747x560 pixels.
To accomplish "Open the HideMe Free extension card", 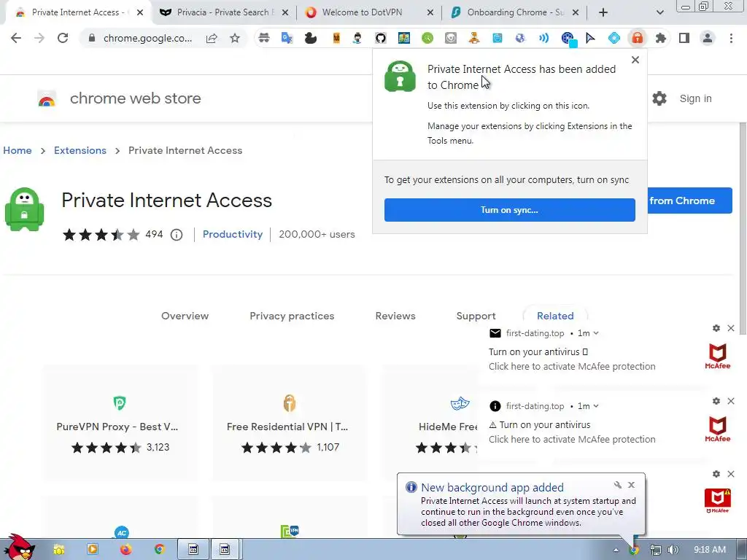I will [431, 423].
